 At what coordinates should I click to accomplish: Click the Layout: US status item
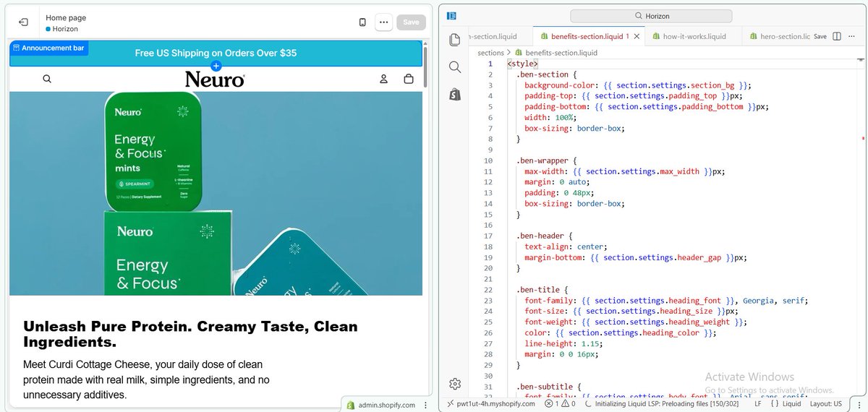pyautogui.click(x=825, y=404)
